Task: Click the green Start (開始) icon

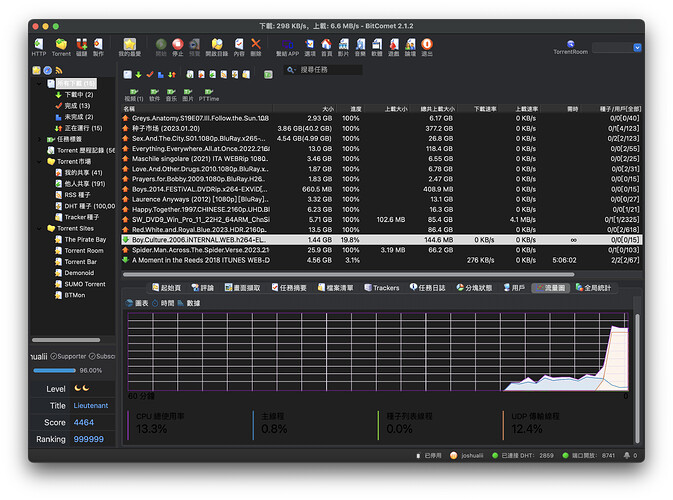Action: click(161, 47)
